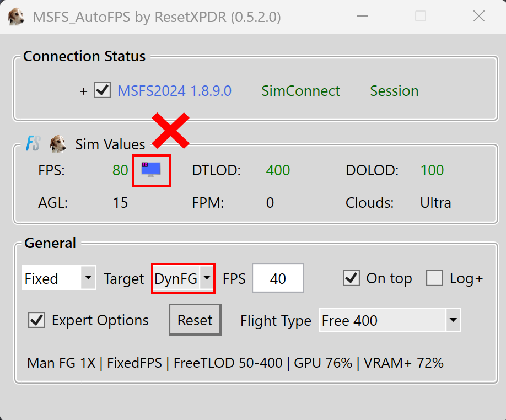Screen dimensions: 506x420
Task: Open the Flight Type Free 400 dropdown
Action: click(x=390, y=320)
